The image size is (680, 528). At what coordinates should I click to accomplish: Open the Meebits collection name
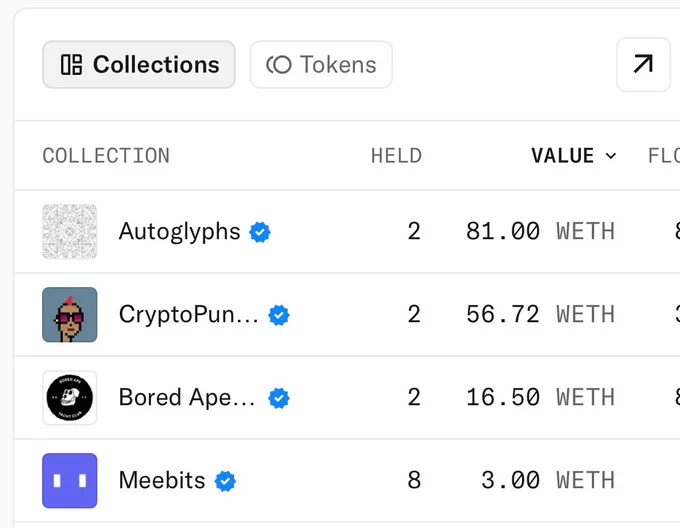pyautogui.click(x=162, y=480)
